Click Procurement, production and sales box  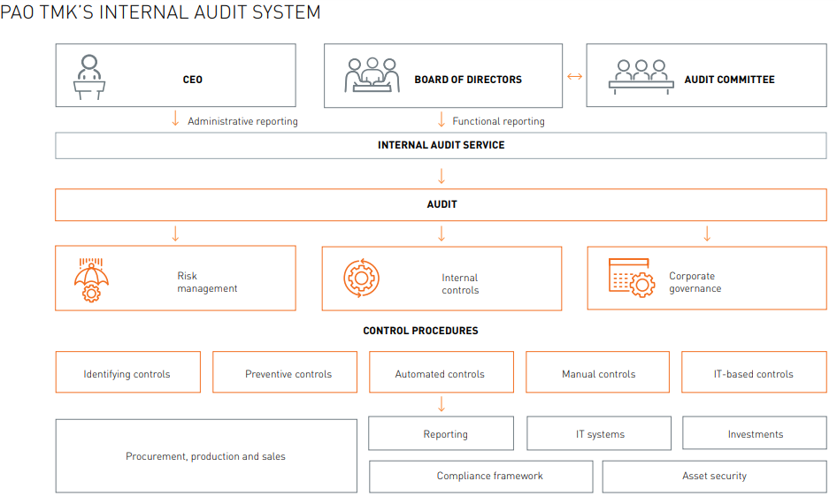coord(206,456)
